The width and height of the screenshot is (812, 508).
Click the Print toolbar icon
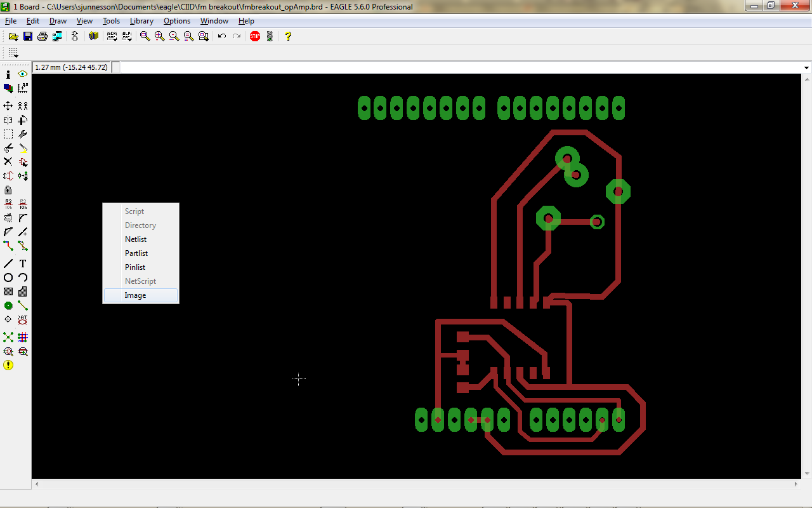(x=43, y=36)
